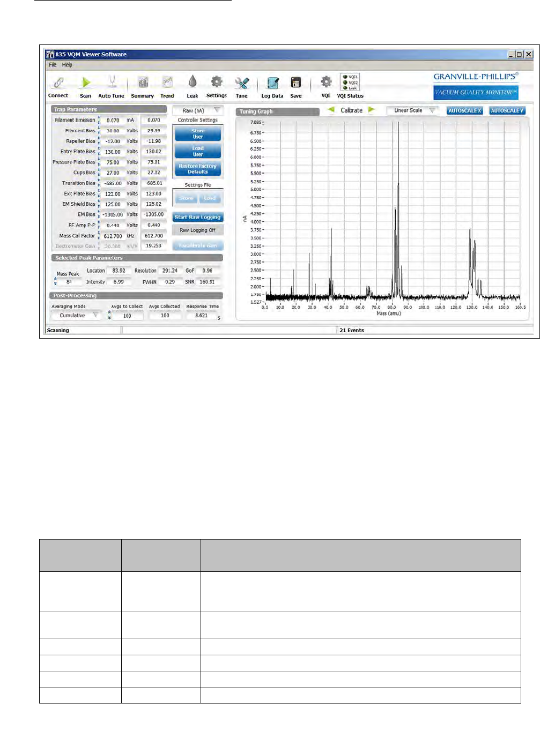This screenshot has width=540, height=756.
Task: Click the Cups Bias 27.00 field
Action: (x=113, y=173)
